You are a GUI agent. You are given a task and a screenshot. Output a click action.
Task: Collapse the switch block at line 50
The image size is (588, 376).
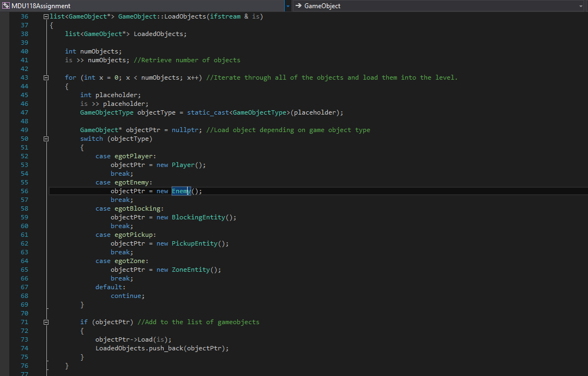pyautogui.click(x=46, y=139)
